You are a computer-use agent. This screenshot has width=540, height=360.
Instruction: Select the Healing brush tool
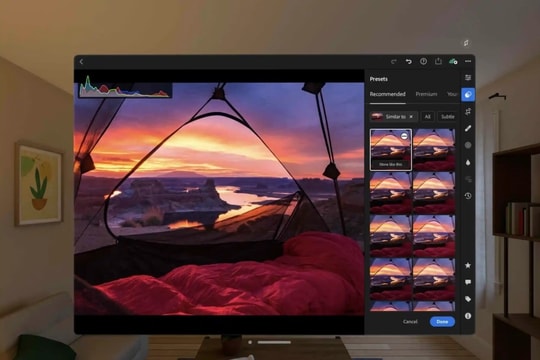(x=468, y=128)
